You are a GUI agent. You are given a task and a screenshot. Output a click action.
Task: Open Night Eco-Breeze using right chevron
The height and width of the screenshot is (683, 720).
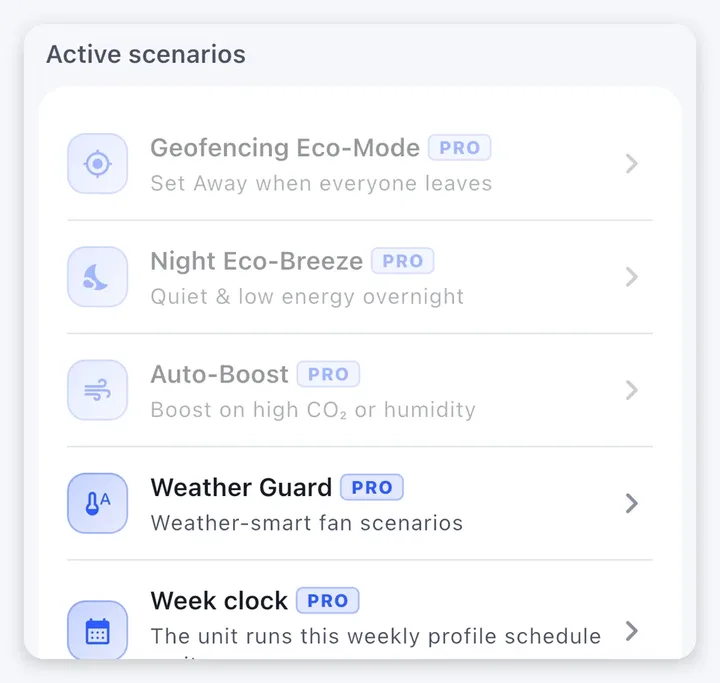click(632, 277)
